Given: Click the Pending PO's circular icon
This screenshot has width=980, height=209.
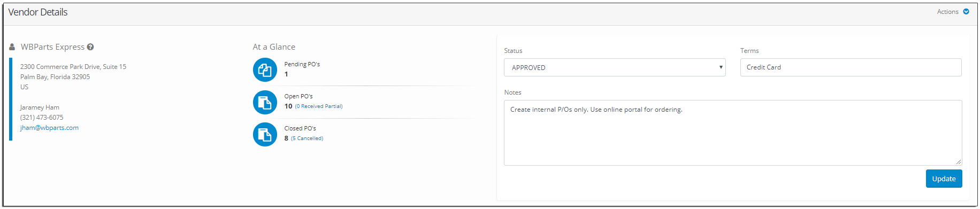Looking at the screenshot, I should 265,70.
